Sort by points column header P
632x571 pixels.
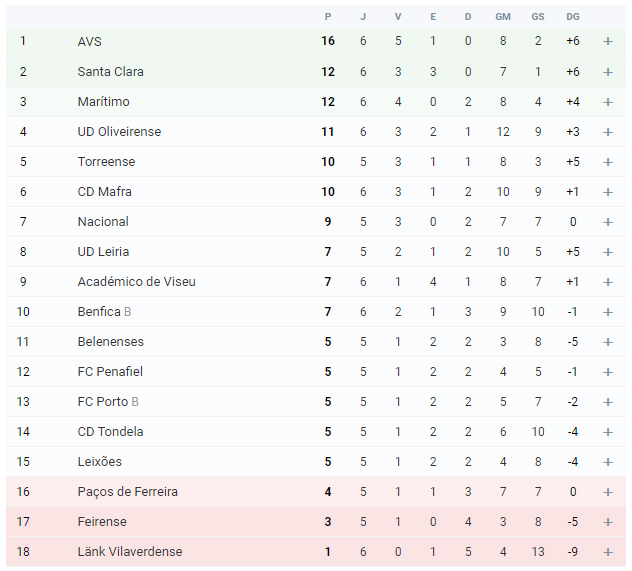(328, 17)
